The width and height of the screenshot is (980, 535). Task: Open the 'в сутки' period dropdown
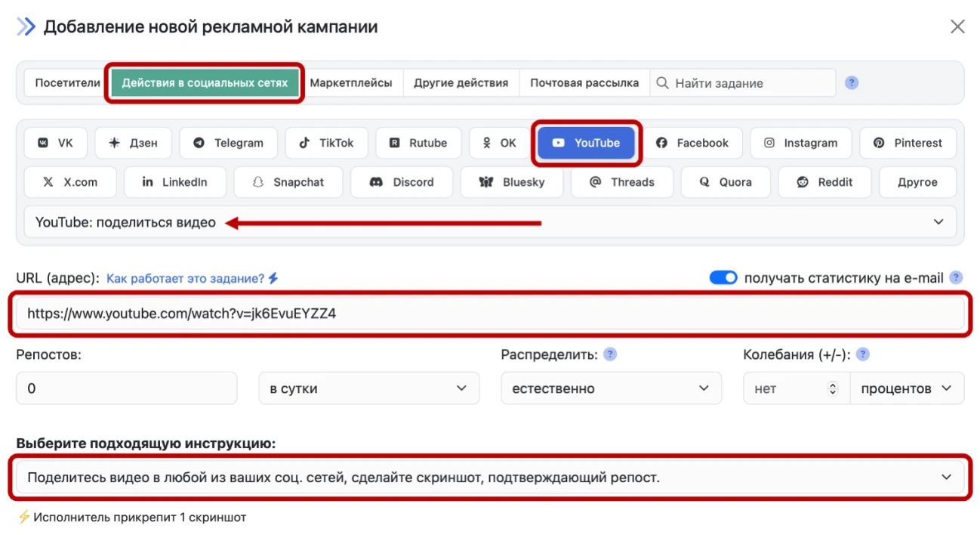click(368, 388)
